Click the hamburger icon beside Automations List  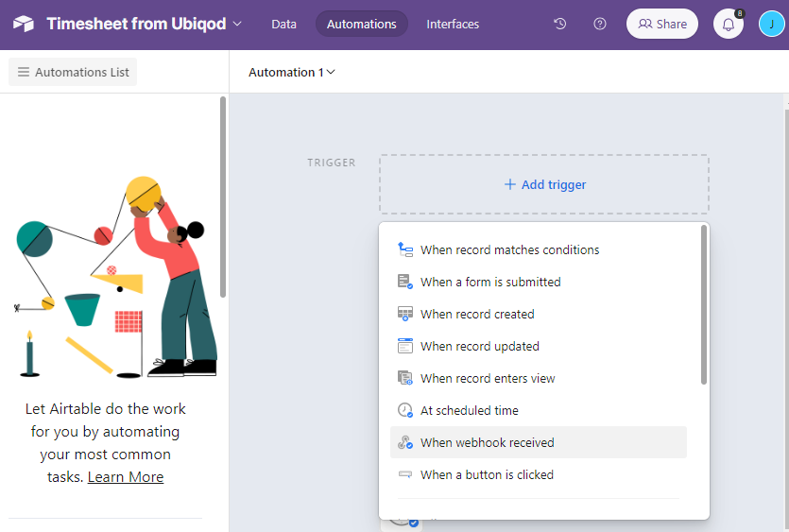pos(23,72)
